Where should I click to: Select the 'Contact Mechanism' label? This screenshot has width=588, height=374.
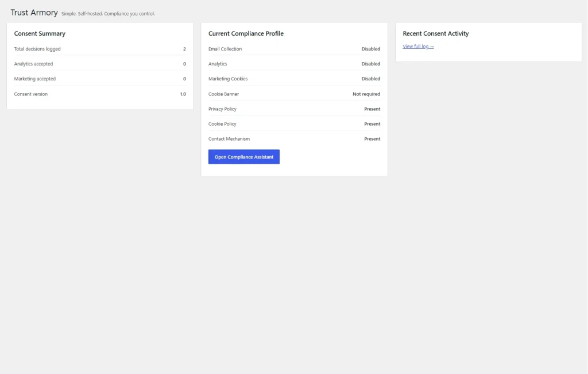(x=229, y=139)
